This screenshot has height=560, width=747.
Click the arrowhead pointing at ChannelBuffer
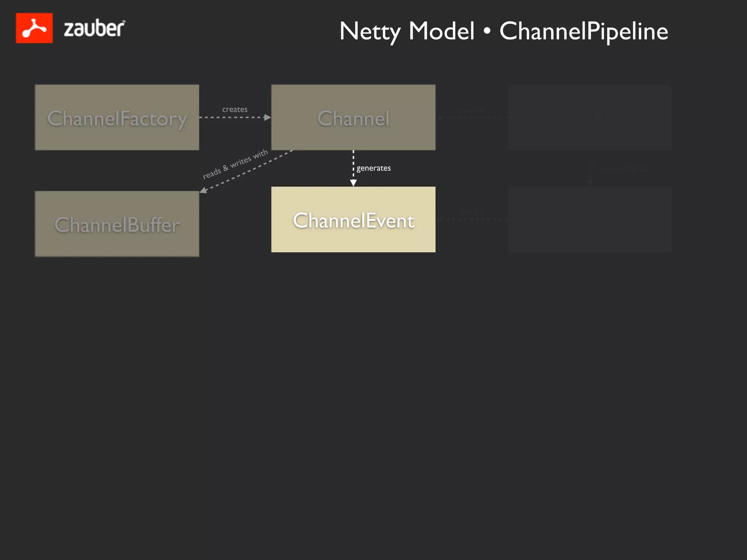[x=204, y=190]
